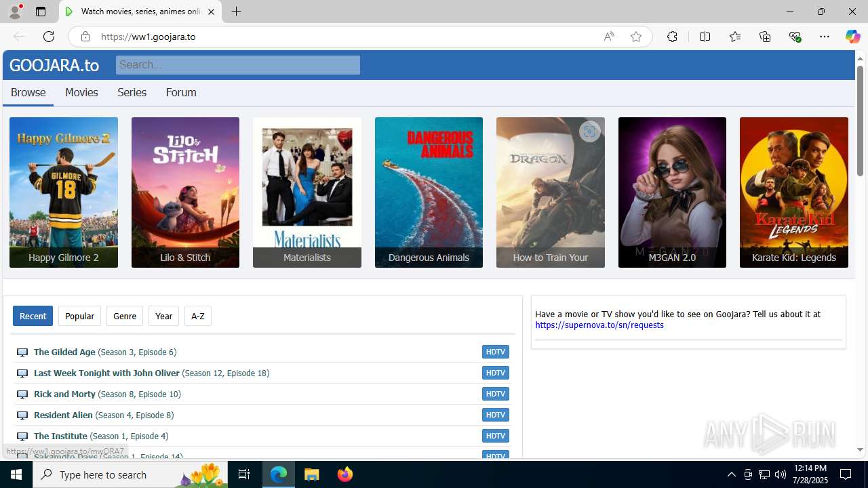The width and height of the screenshot is (868, 488).
Task: Click HDTV badge on The Institute row
Action: click(x=496, y=436)
